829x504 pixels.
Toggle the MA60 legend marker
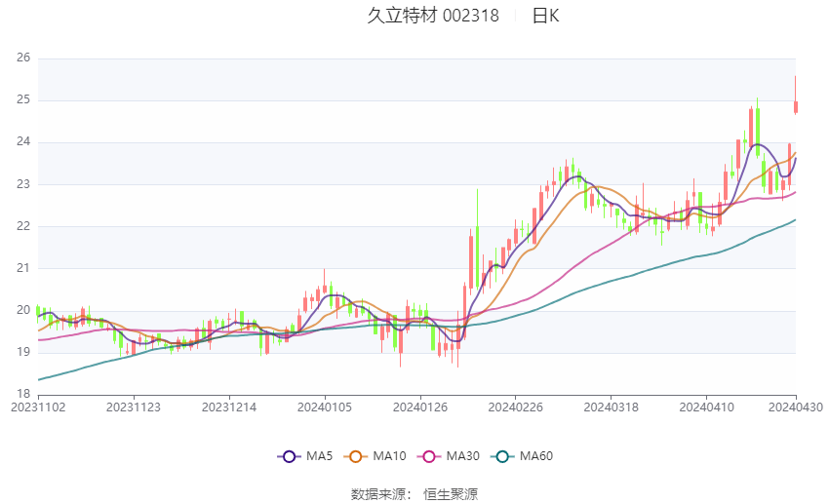coord(503,456)
